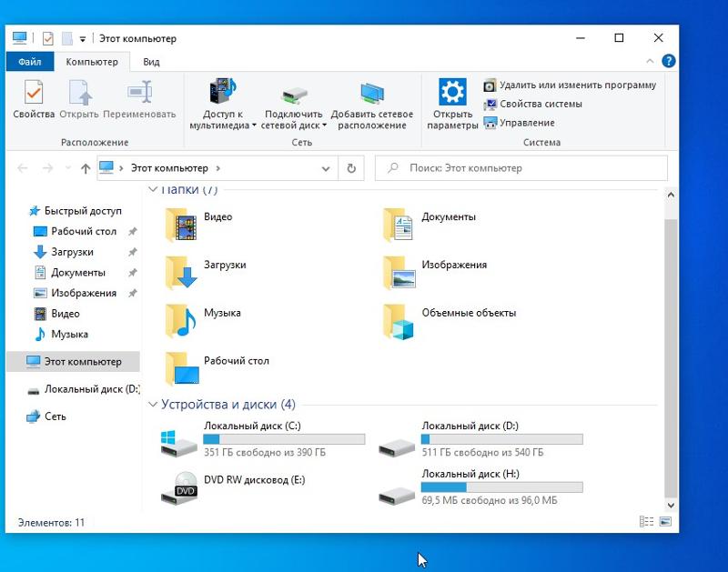Click the system icon in title bar
The width and height of the screenshot is (728, 572).
pos(19,37)
